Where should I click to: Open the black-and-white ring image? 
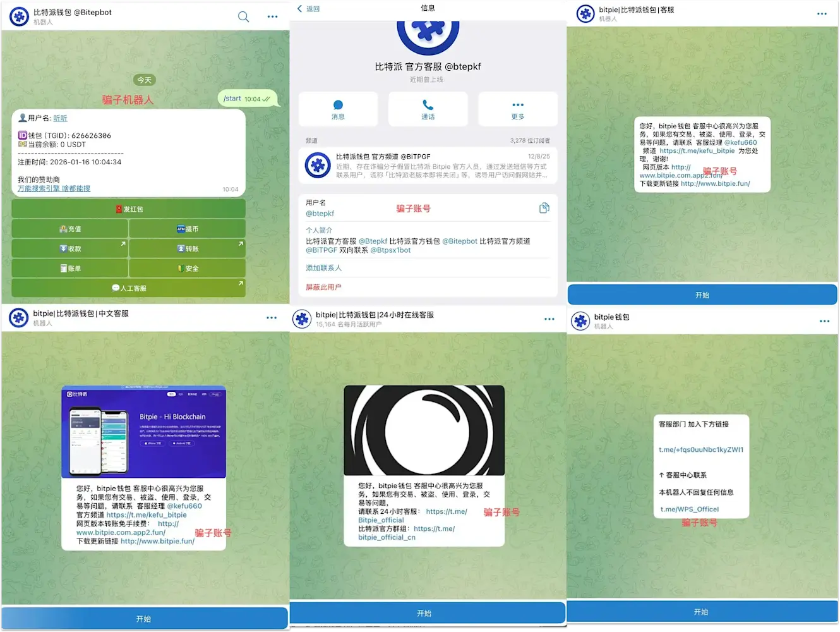click(424, 430)
